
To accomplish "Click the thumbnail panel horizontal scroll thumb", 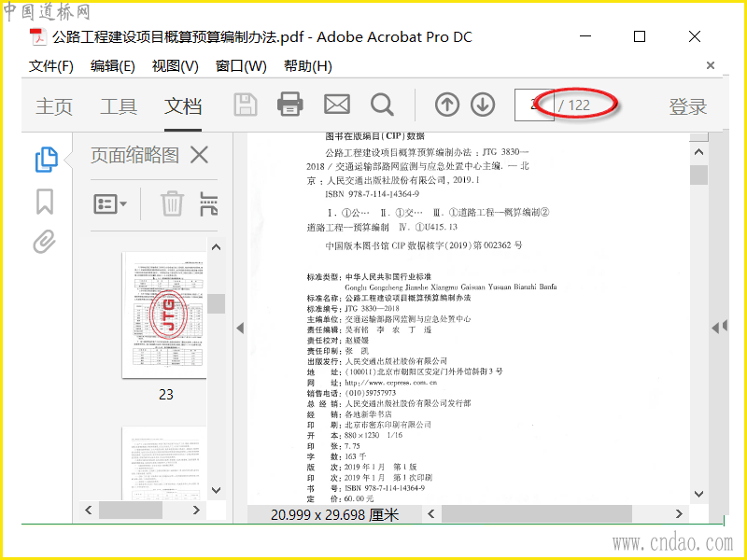I will (130, 511).
